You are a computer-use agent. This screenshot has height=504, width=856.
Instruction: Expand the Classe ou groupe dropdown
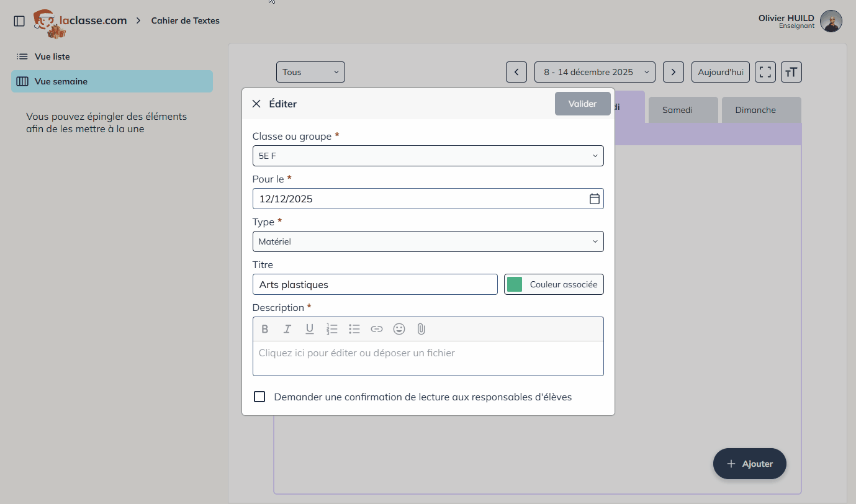(428, 156)
